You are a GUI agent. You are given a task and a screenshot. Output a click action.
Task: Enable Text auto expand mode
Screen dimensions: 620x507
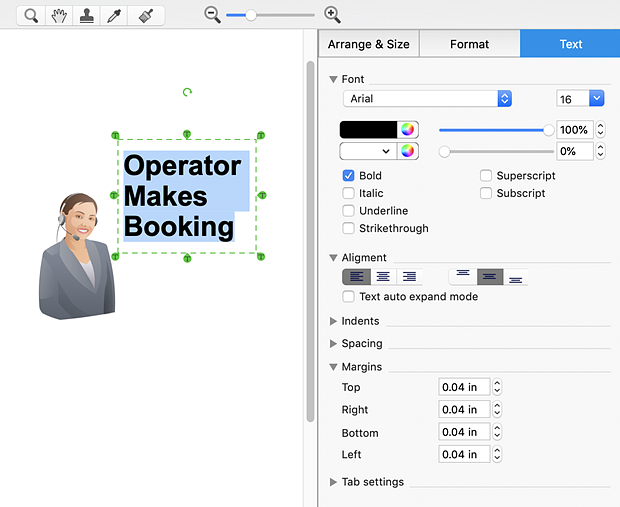pos(348,297)
